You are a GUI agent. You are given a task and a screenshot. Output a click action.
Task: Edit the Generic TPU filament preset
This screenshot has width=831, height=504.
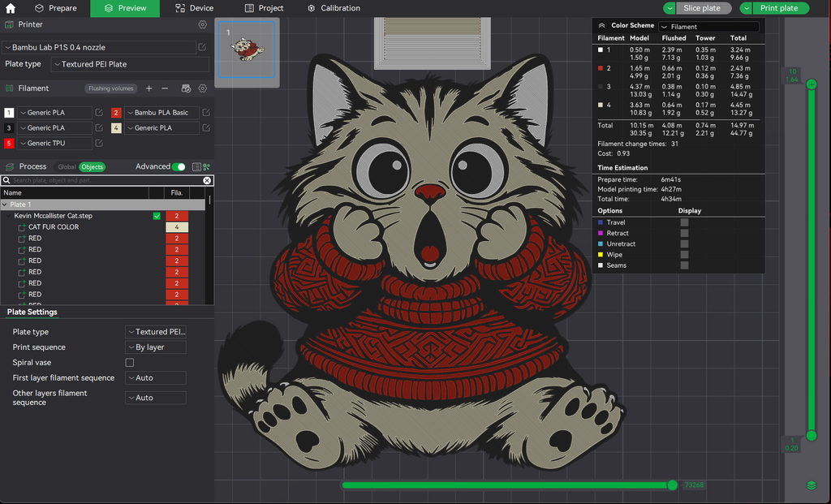tap(99, 143)
